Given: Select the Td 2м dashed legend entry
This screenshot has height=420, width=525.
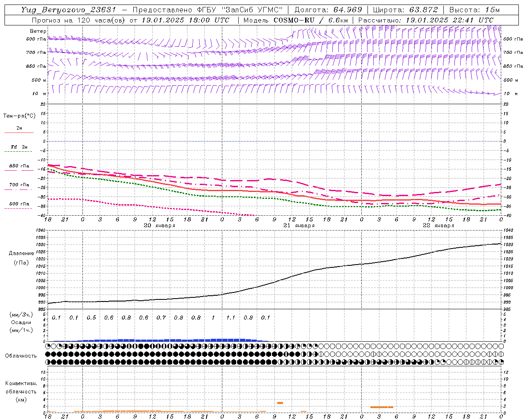Looking at the screenshot, I should tap(19, 151).
